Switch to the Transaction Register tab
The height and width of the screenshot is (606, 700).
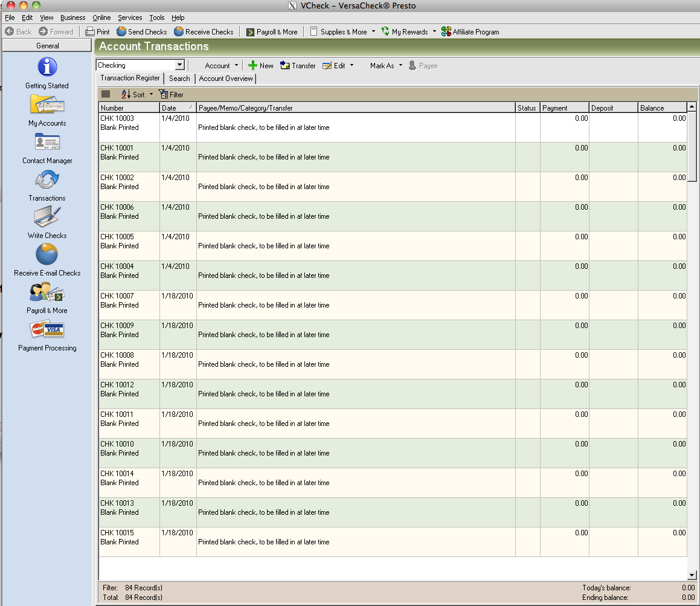(130, 78)
